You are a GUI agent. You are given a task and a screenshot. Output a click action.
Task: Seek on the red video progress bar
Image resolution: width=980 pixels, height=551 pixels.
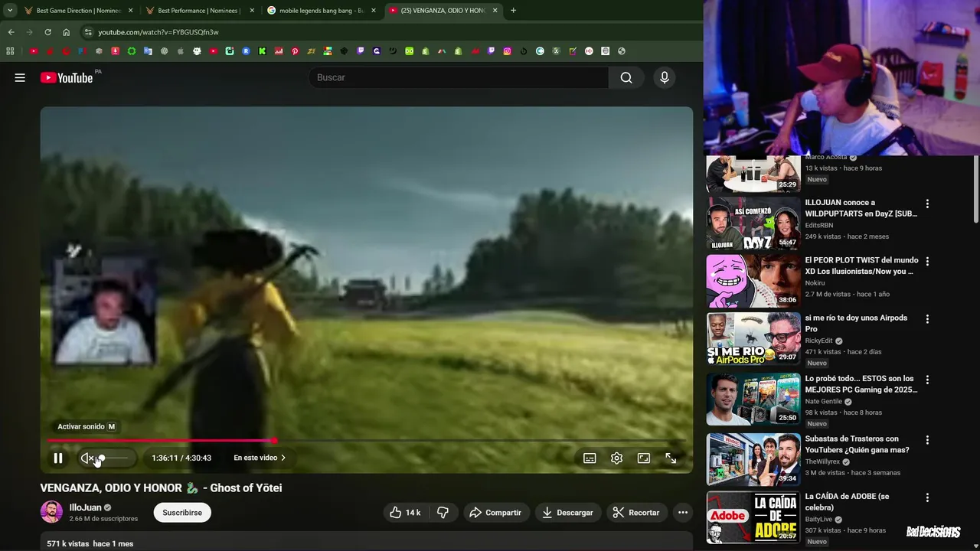click(162, 441)
